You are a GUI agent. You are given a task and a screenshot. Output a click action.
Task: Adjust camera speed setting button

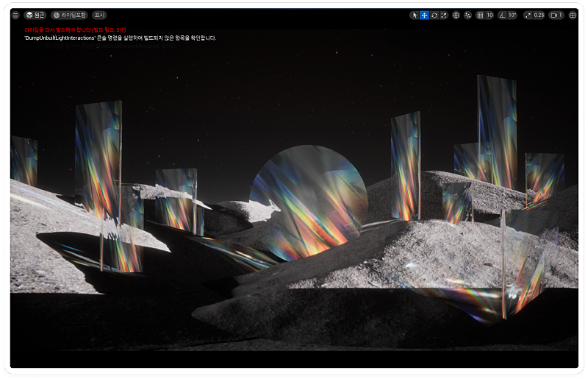coord(556,15)
